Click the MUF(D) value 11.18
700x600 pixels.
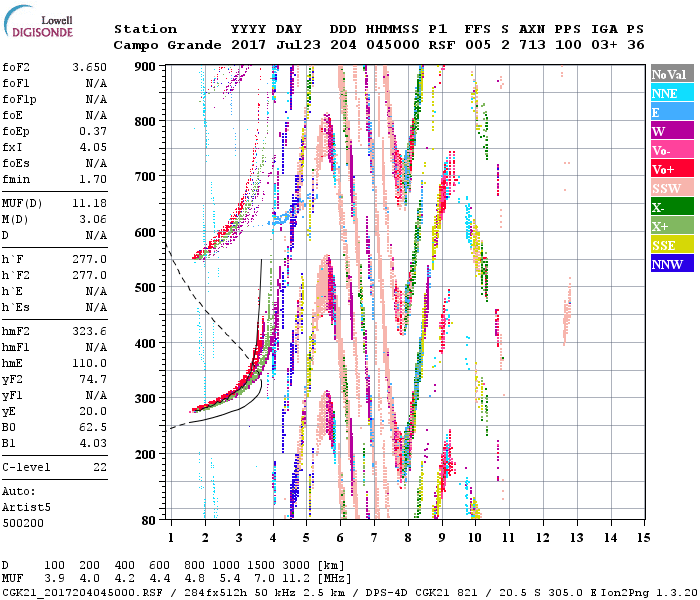[x=89, y=204]
